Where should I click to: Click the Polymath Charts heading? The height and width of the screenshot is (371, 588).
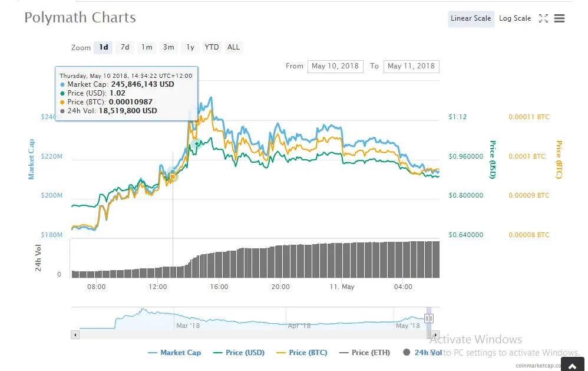pos(80,18)
